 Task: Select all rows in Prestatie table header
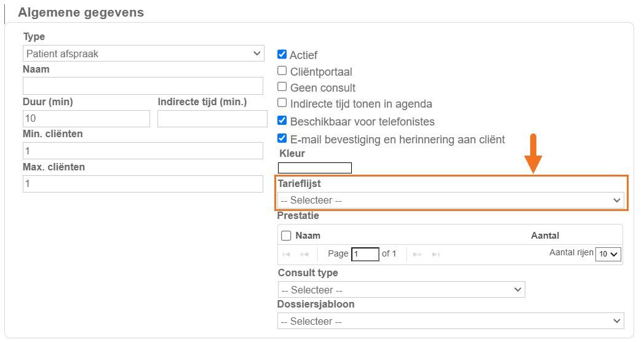pos(286,236)
